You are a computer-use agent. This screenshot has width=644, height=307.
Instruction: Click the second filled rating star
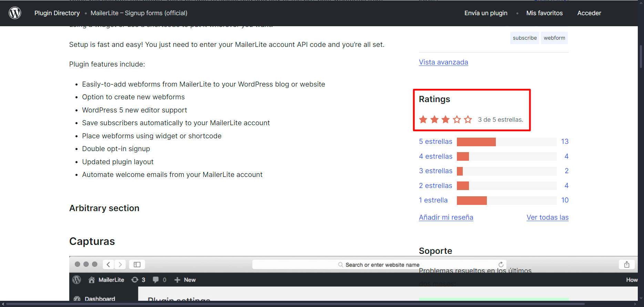pos(435,119)
